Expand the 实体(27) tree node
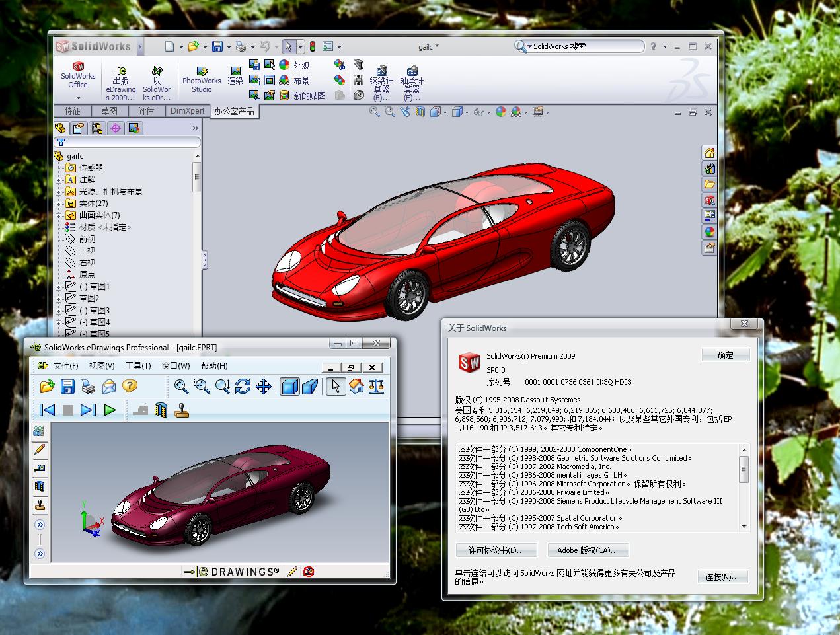 click(59, 204)
